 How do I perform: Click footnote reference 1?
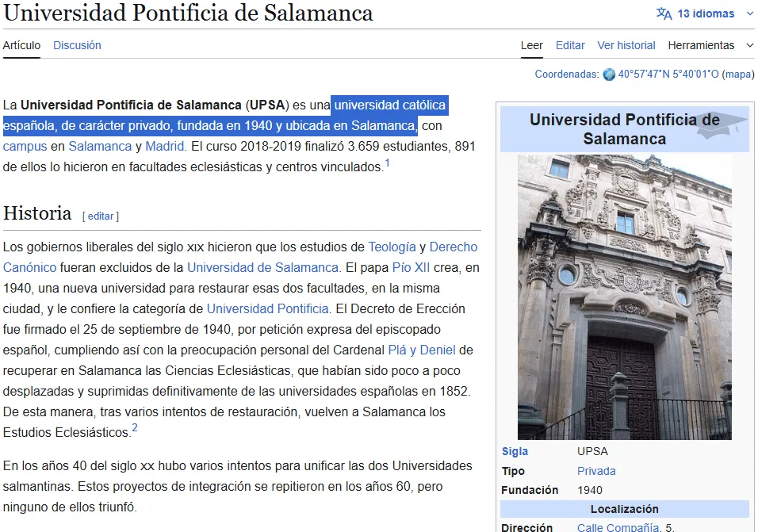pyautogui.click(x=387, y=163)
